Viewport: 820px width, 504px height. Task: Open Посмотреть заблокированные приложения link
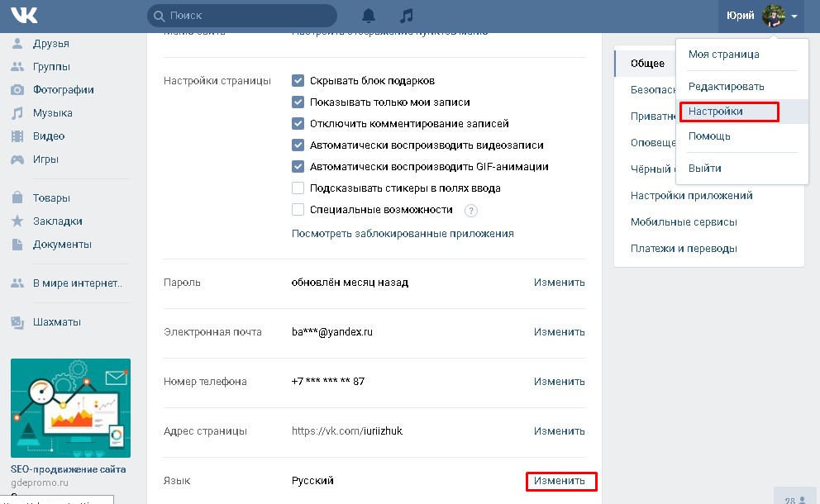[403, 234]
